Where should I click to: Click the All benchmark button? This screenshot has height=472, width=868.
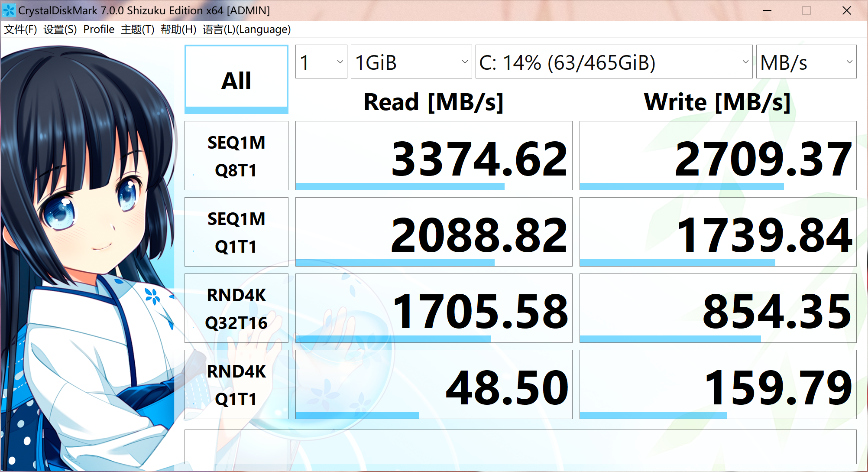(x=236, y=79)
